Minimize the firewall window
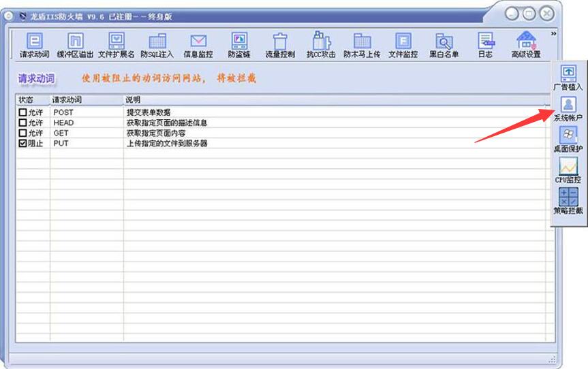Screen dimensions: 588x369 click(512, 14)
